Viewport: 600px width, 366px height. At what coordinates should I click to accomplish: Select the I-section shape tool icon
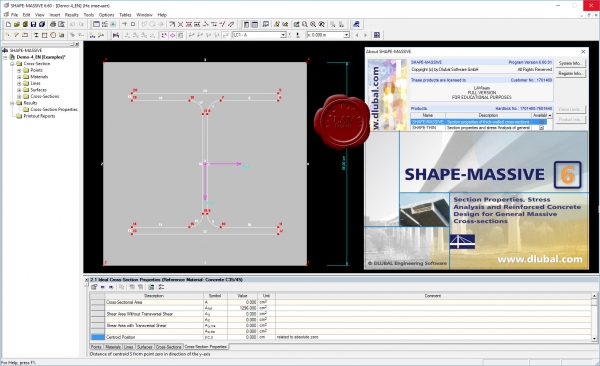click(36, 35)
